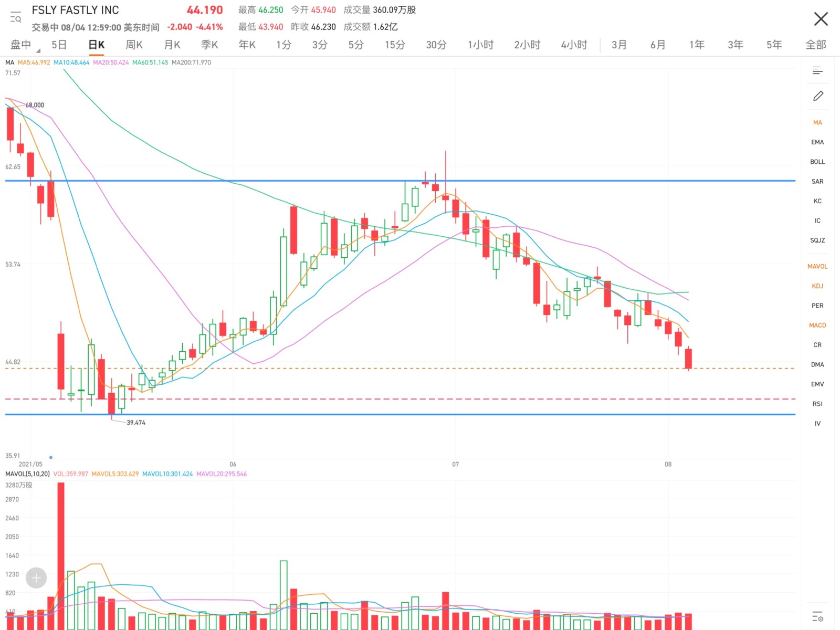Select the 1小时 interval tab
The image size is (840, 630).
480,45
